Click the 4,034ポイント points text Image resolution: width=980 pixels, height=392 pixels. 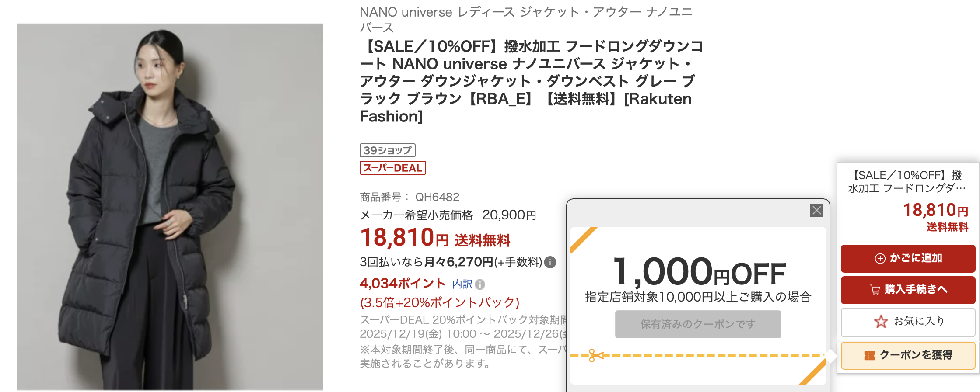[x=402, y=284]
